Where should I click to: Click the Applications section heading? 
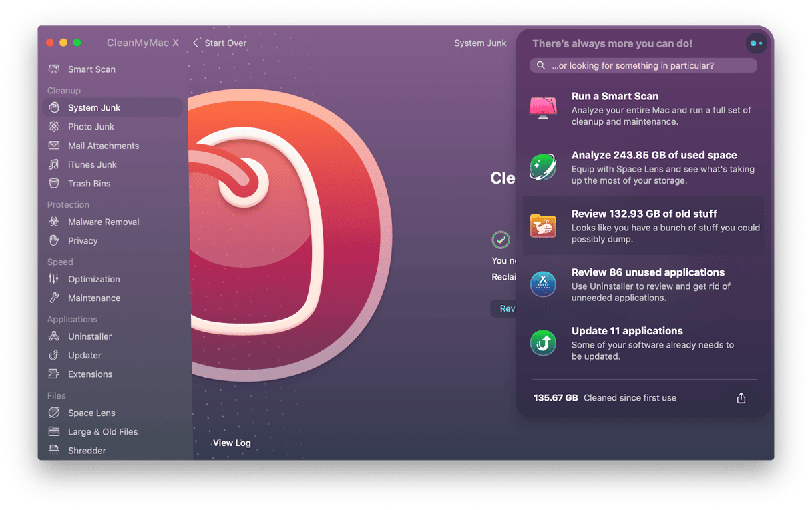click(72, 319)
